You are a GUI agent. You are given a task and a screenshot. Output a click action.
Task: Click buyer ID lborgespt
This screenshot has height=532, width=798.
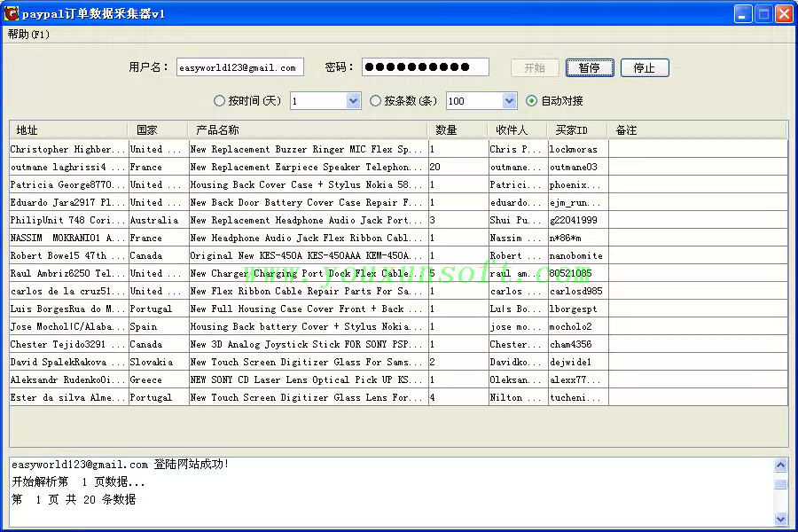(577, 309)
